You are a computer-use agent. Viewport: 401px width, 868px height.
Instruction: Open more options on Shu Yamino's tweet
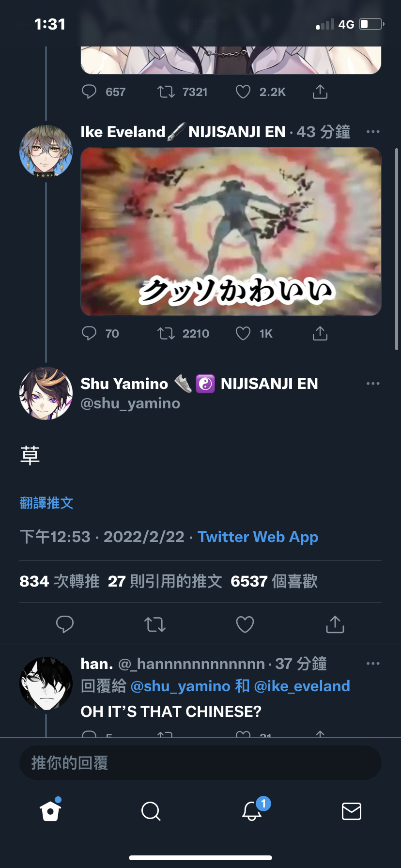[373, 384]
